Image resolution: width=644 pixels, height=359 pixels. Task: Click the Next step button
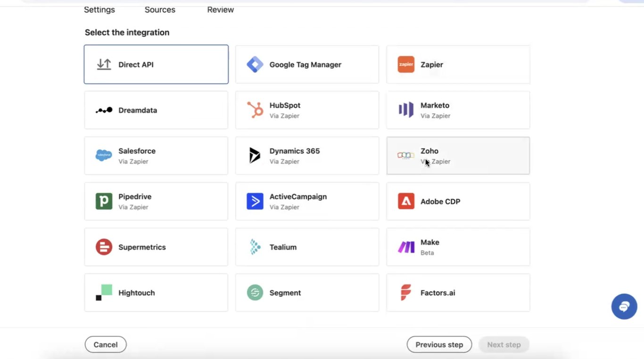tap(504, 344)
